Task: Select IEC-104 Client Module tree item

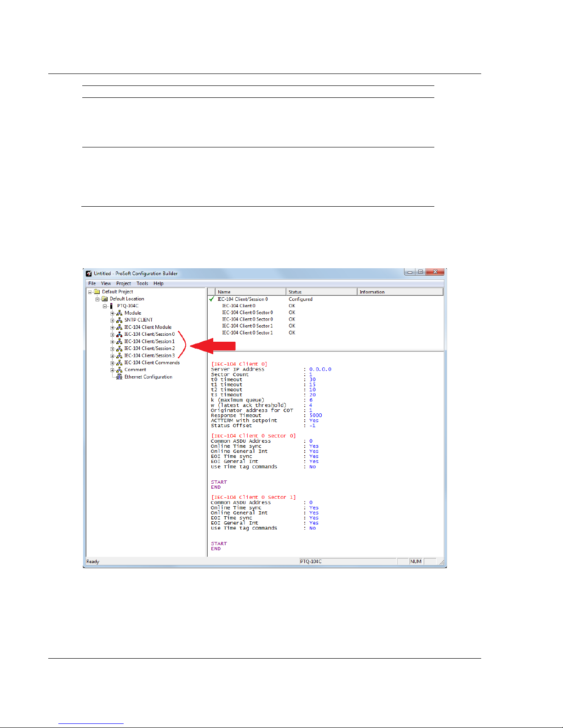Action: (148, 327)
